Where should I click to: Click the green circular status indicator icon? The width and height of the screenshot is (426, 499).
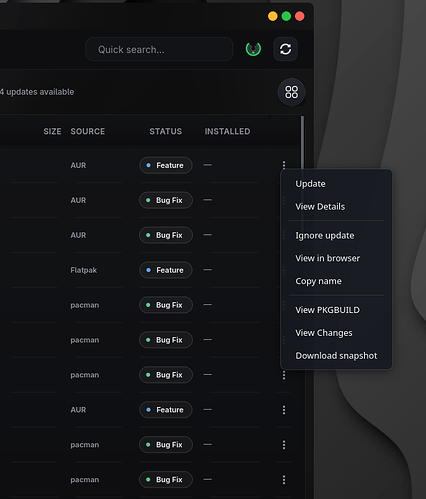[x=253, y=49]
